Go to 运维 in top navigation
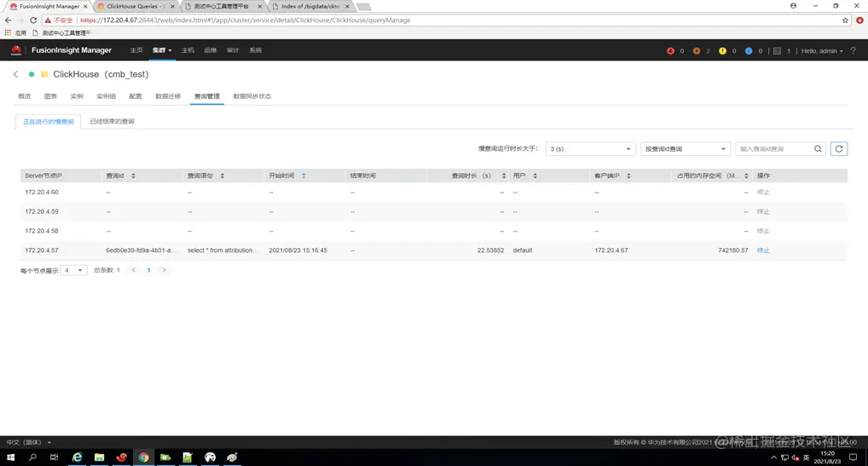Image resolution: width=868 pixels, height=466 pixels. (x=210, y=50)
